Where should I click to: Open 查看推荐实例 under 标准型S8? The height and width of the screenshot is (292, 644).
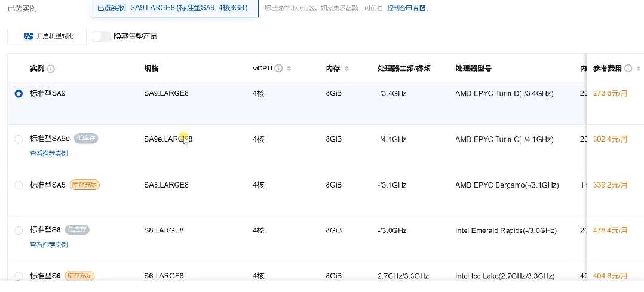click(49, 245)
